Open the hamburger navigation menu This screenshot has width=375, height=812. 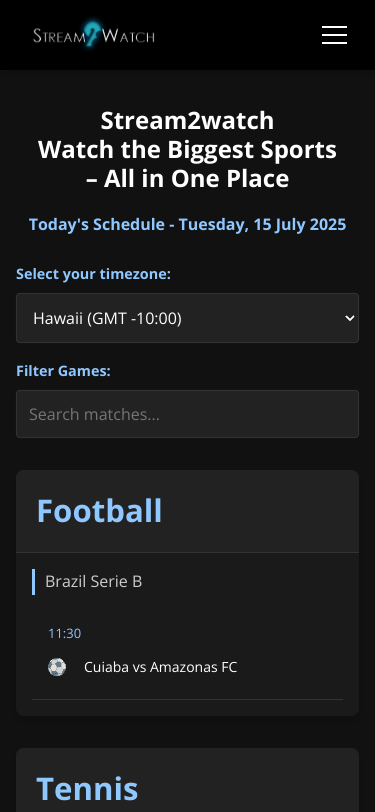[334, 35]
